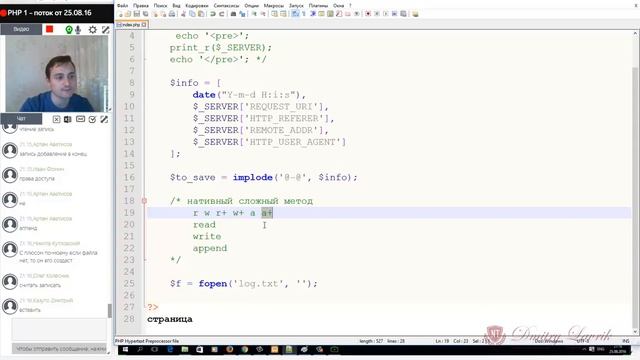Close the index.php tab

pyautogui.click(x=144, y=25)
